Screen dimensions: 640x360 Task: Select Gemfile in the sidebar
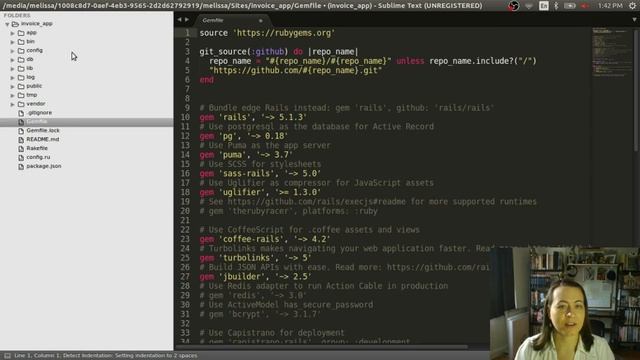pyautogui.click(x=37, y=122)
